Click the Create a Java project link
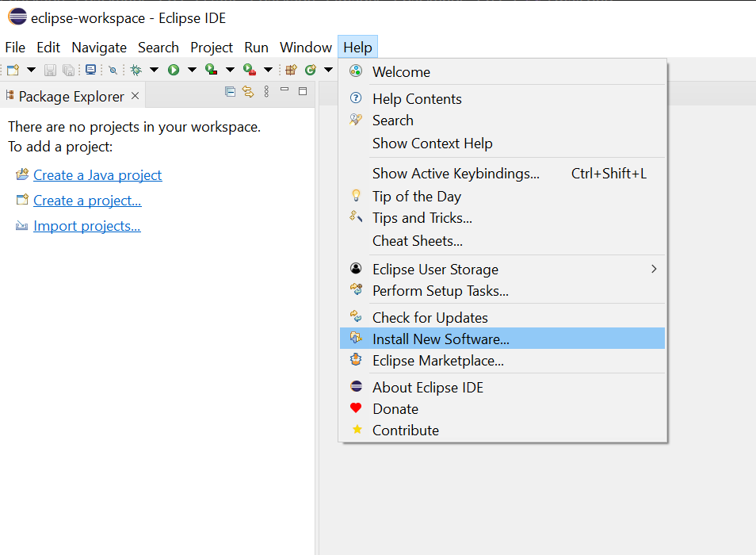The width and height of the screenshot is (756, 555). 97,174
